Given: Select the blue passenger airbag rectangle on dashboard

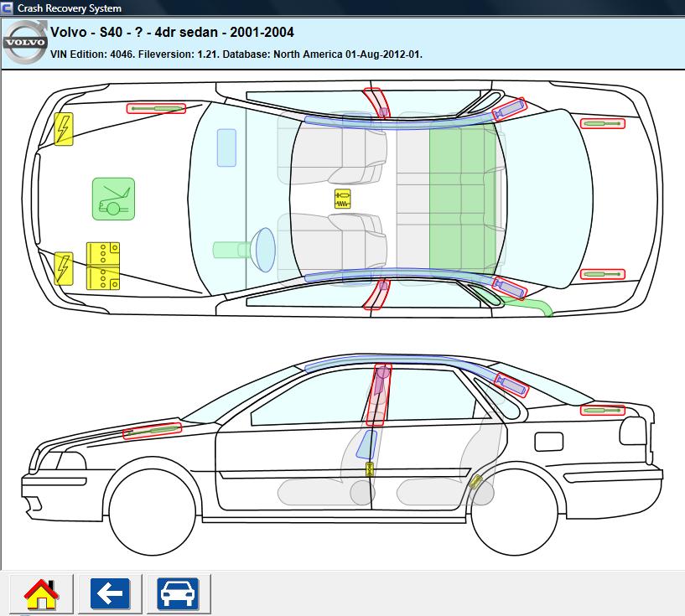Looking at the screenshot, I should tap(226, 148).
